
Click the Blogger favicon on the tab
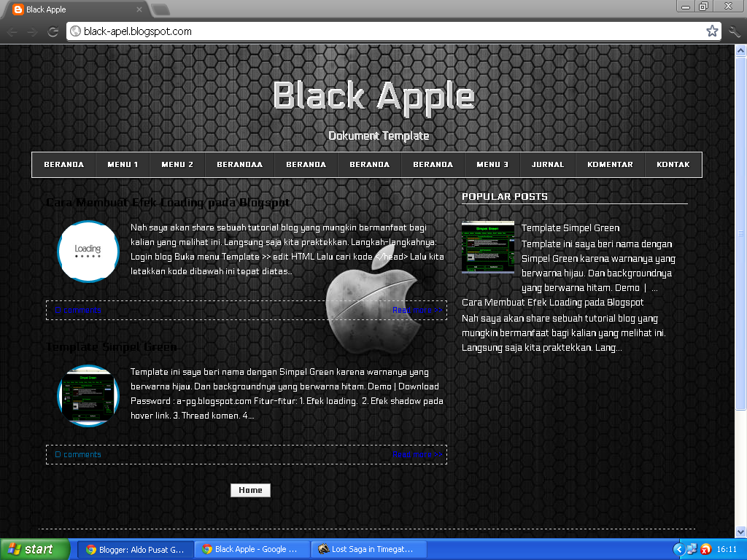point(18,9)
